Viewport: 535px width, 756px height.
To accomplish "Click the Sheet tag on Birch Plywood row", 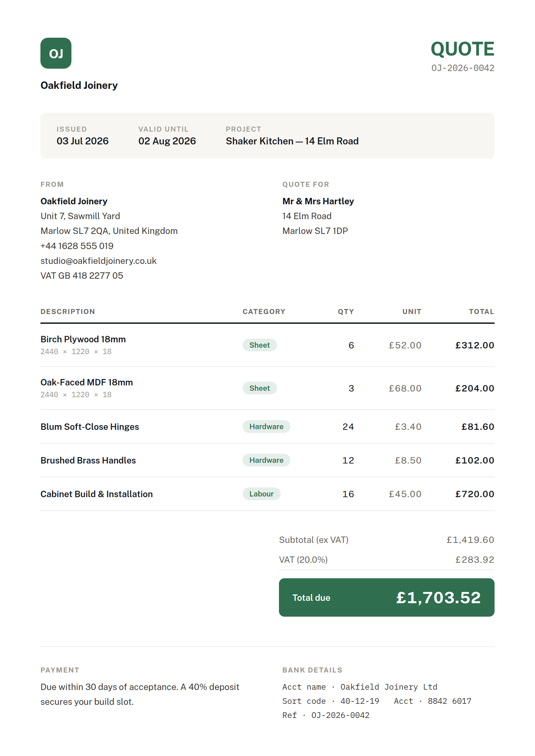I will (259, 345).
